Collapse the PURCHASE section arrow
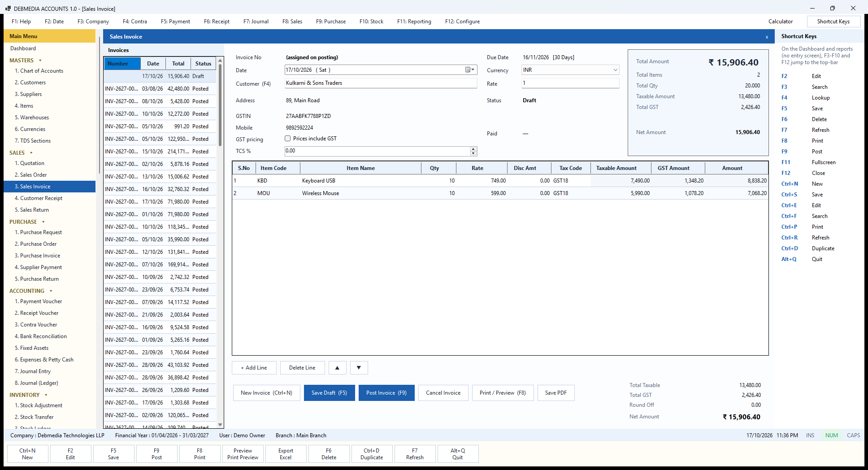 (x=43, y=222)
